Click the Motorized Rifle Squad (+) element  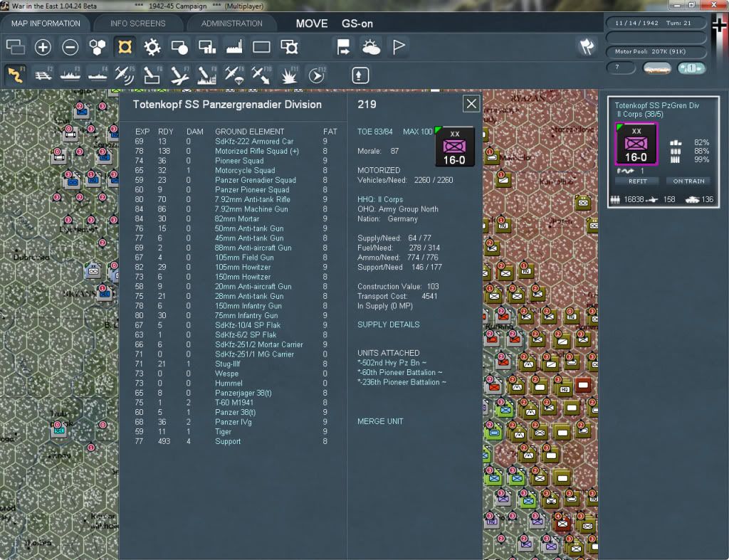(x=256, y=151)
